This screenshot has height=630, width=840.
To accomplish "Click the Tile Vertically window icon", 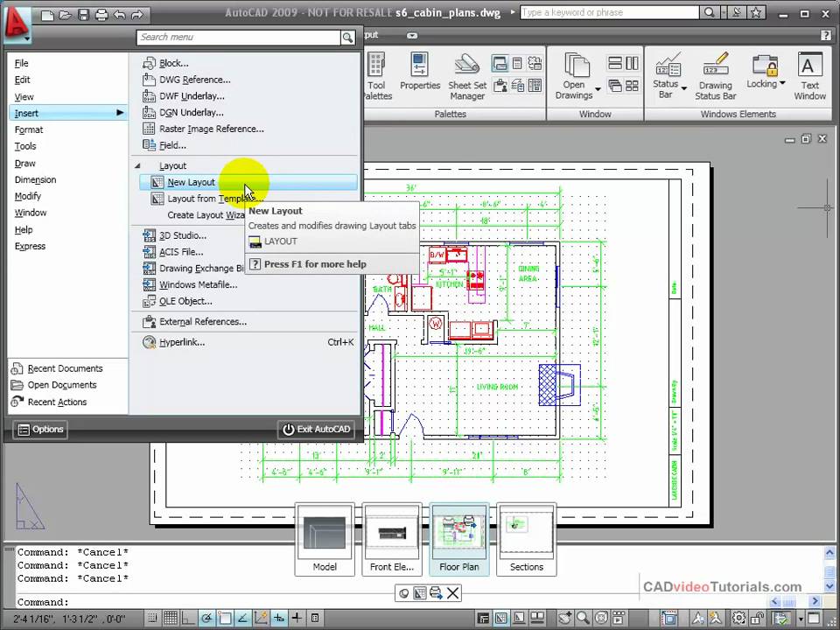I will pos(632,63).
